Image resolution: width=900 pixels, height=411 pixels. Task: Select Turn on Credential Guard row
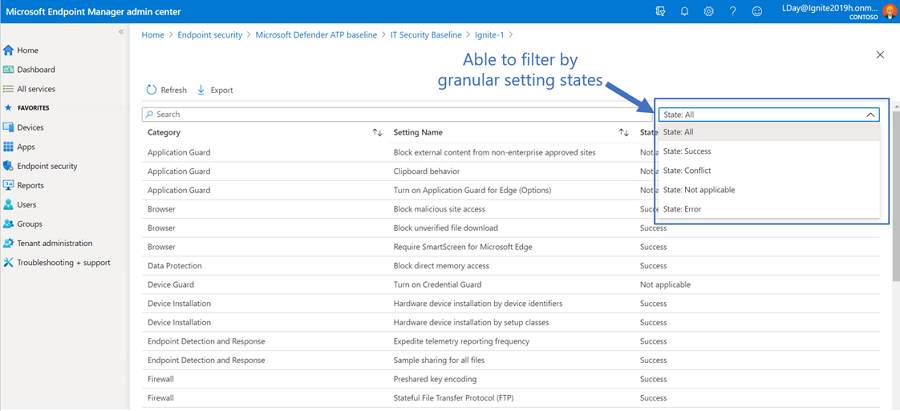pos(511,285)
